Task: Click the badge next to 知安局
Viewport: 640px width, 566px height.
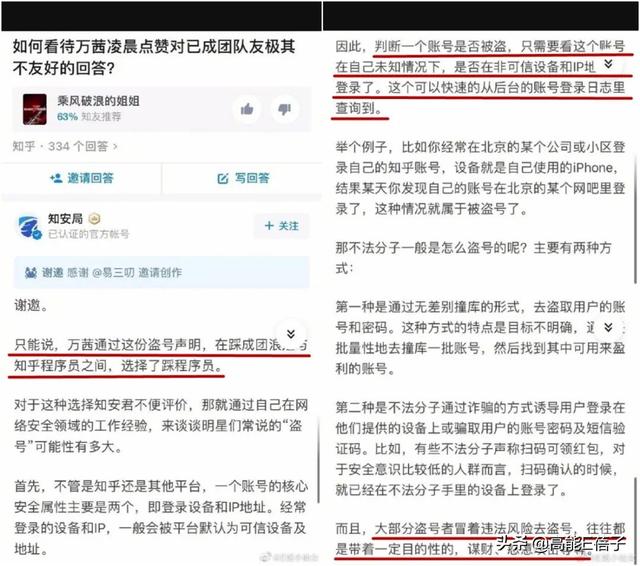Action: pos(94,219)
